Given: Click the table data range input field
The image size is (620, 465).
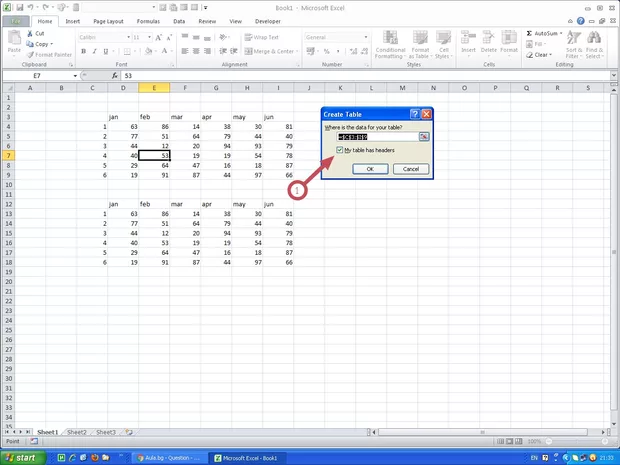Looking at the screenshot, I should coord(376,137).
